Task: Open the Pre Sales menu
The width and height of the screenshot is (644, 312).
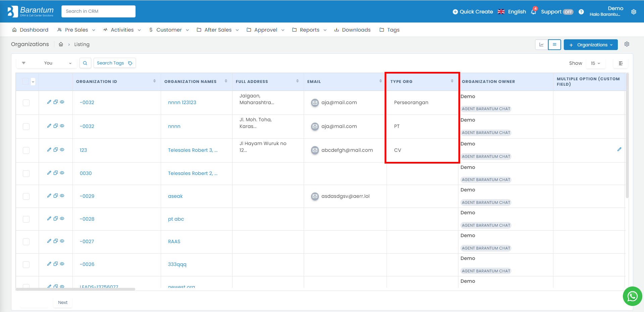Action: (x=77, y=30)
